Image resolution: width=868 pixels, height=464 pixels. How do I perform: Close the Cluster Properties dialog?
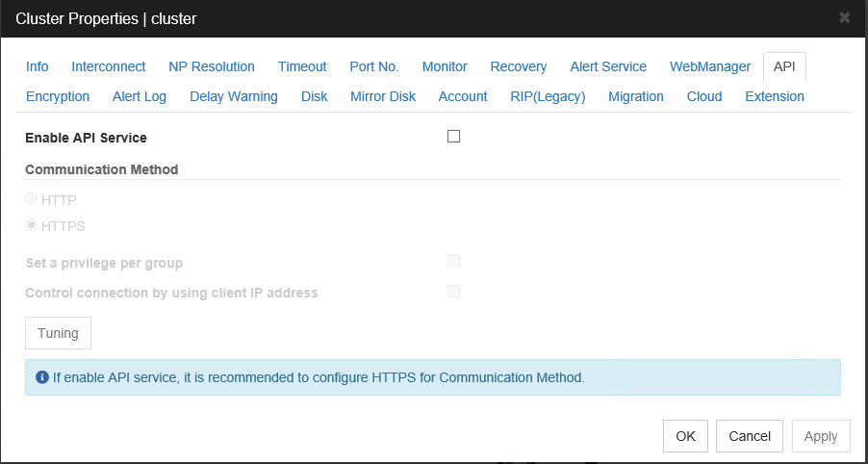[x=844, y=17]
